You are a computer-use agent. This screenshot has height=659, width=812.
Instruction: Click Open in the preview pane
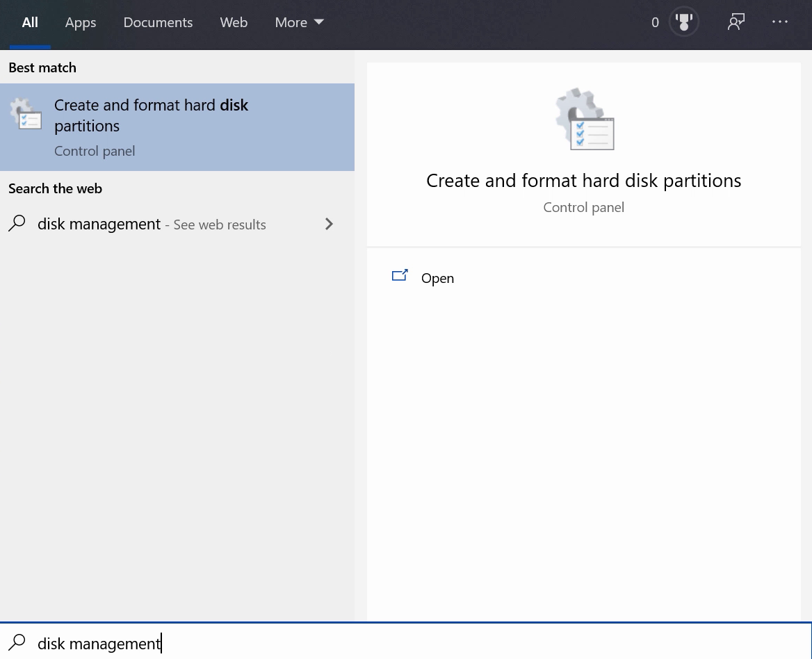coord(437,278)
